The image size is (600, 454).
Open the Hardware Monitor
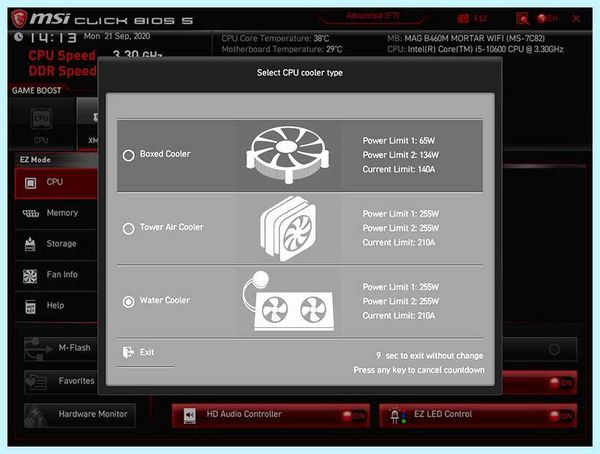tap(80, 415)
